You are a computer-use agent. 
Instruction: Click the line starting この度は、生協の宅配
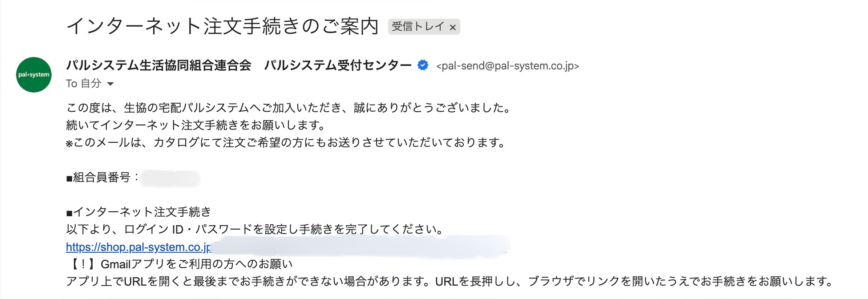[288, 108]
